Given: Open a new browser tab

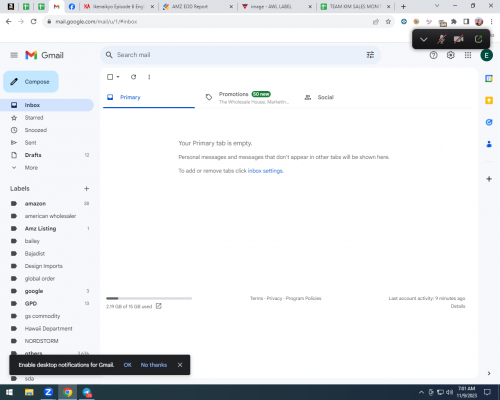Looking at the screenshot, I should click(403, 6).
